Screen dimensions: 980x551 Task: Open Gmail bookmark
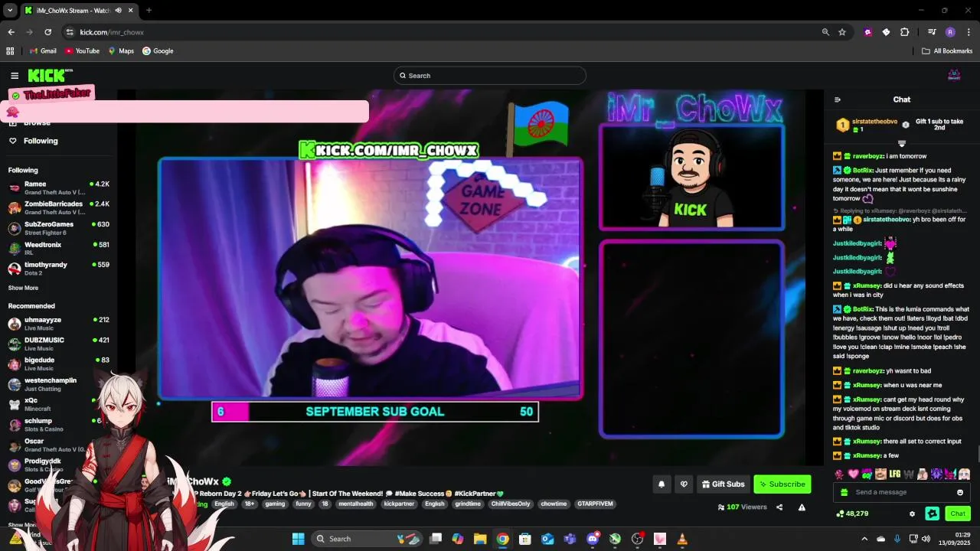43,51
